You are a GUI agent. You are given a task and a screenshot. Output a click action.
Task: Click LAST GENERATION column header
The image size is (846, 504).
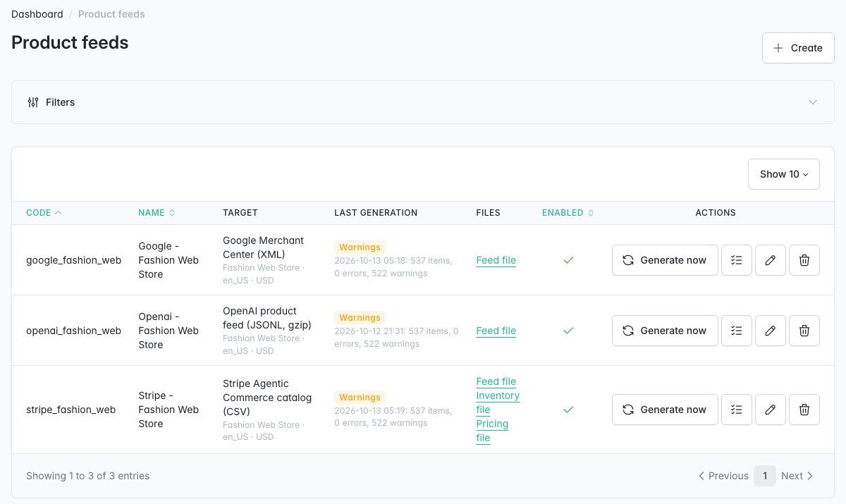click(x=376, y=213)
